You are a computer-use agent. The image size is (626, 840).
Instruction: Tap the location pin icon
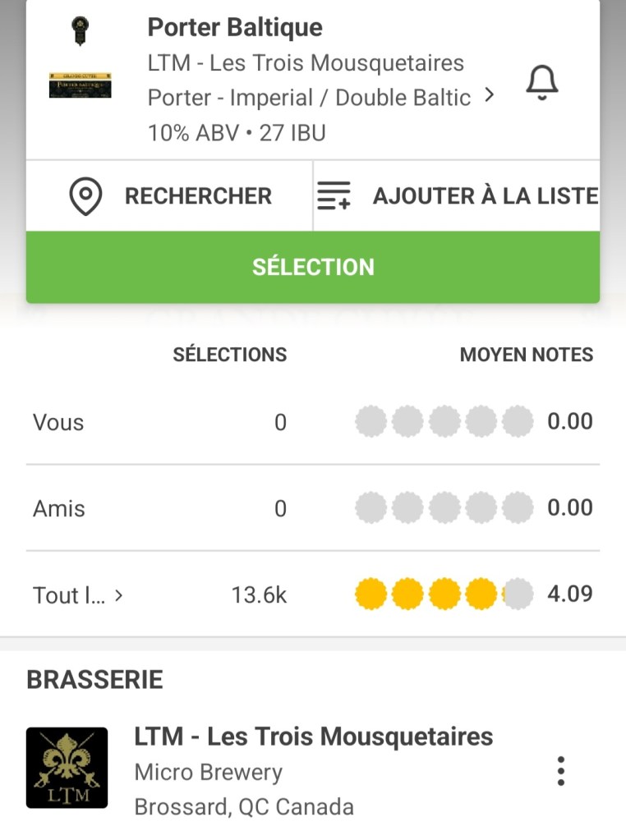[85, 196]
